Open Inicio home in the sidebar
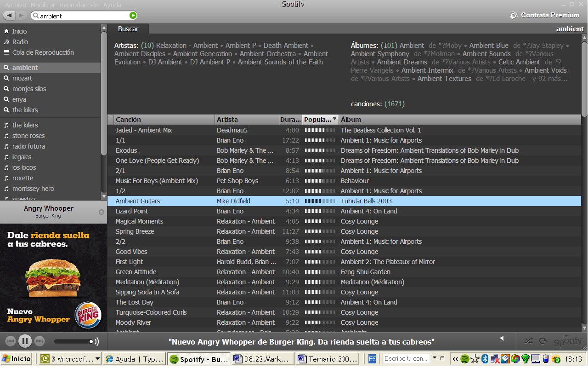588x368 pixels. (19, 31)
